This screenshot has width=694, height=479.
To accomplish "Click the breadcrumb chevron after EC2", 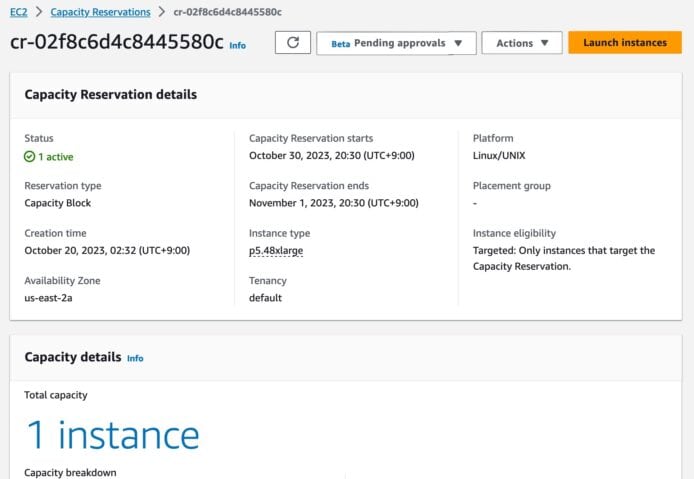I will pyautogui.click(x=39, y=12).
